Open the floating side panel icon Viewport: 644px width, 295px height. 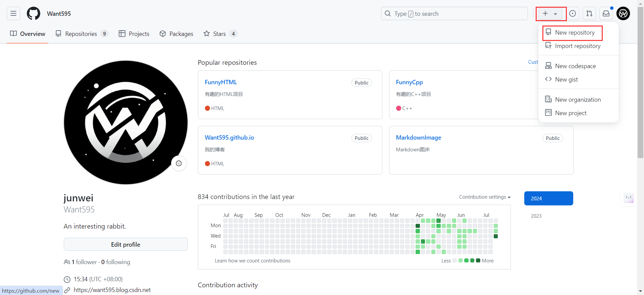pyautogui.click(x=629, y=197)
